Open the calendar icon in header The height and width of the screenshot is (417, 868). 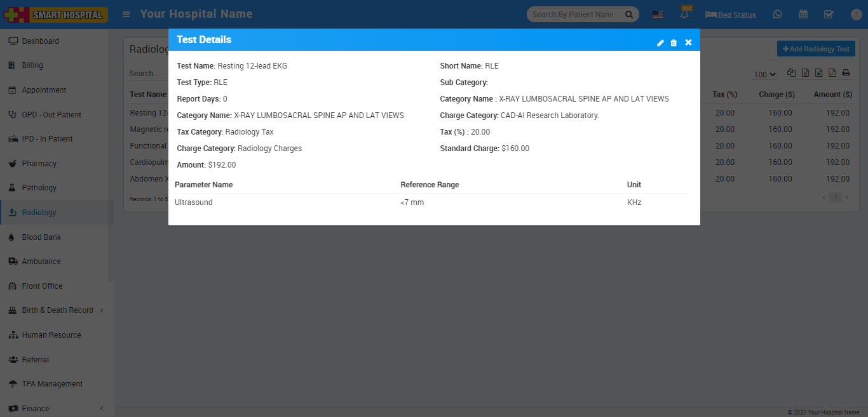[x=803, y=14]
